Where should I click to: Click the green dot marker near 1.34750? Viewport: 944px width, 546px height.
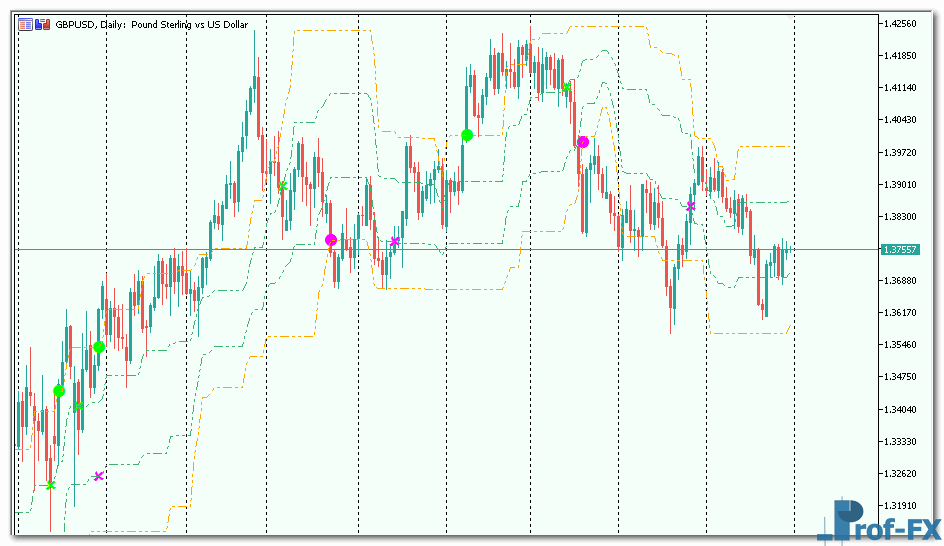click(x=59, y=391)
